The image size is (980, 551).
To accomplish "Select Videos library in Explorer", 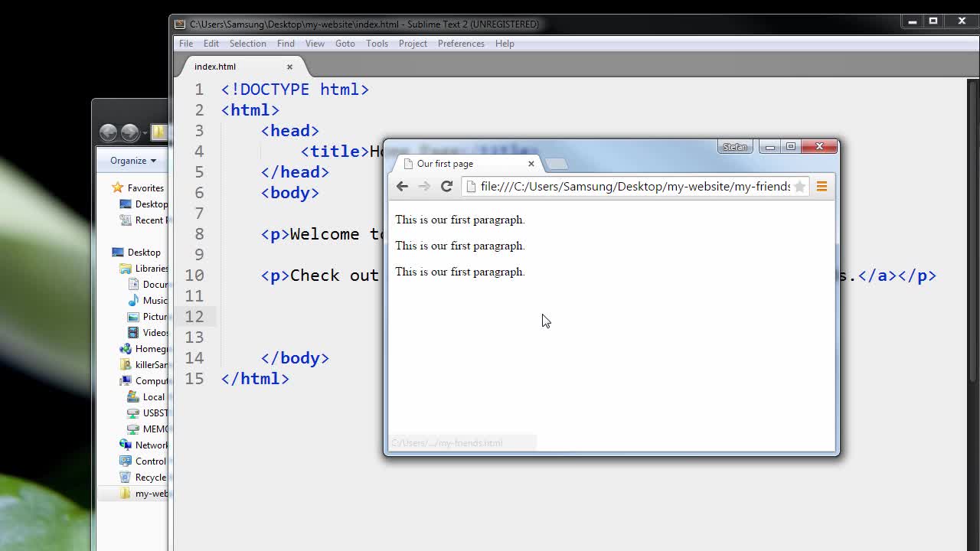I will [148, 333].
